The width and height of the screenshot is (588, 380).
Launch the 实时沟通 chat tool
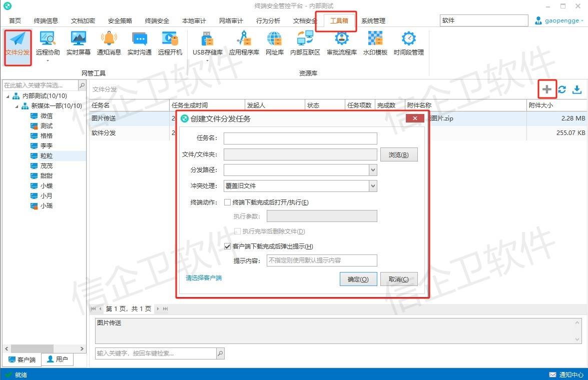[x=139, y=43]
